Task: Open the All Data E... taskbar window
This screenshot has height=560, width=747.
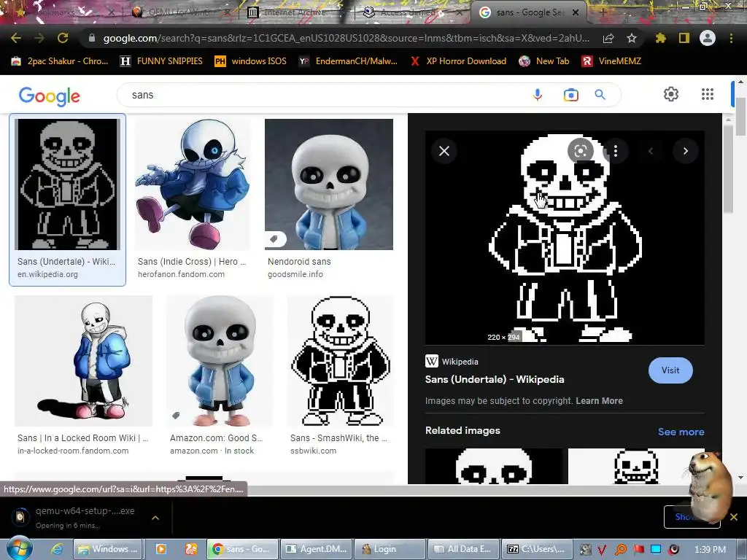Action: [463, 549]
